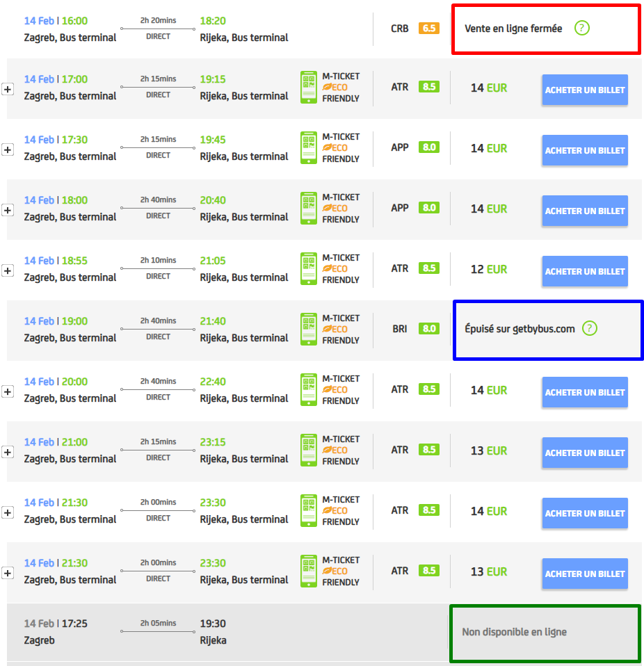
Task: Click the Épuisé sur getbybus.com text
Action: [520, 329]
